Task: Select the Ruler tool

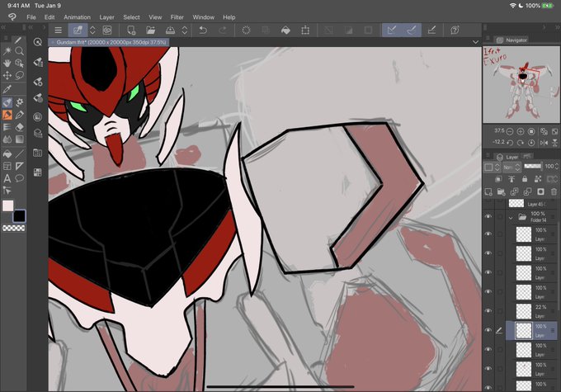Action: coord(19,166)
